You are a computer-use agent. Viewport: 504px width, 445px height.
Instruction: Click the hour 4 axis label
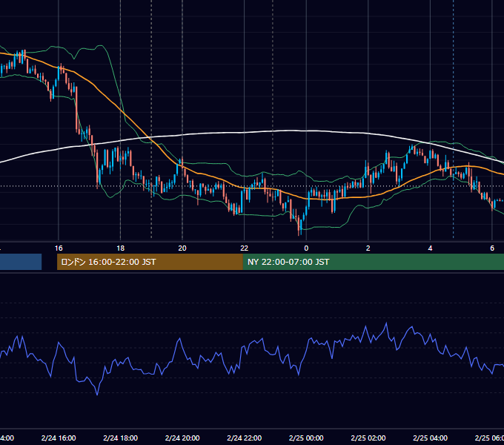click(430, 248)
